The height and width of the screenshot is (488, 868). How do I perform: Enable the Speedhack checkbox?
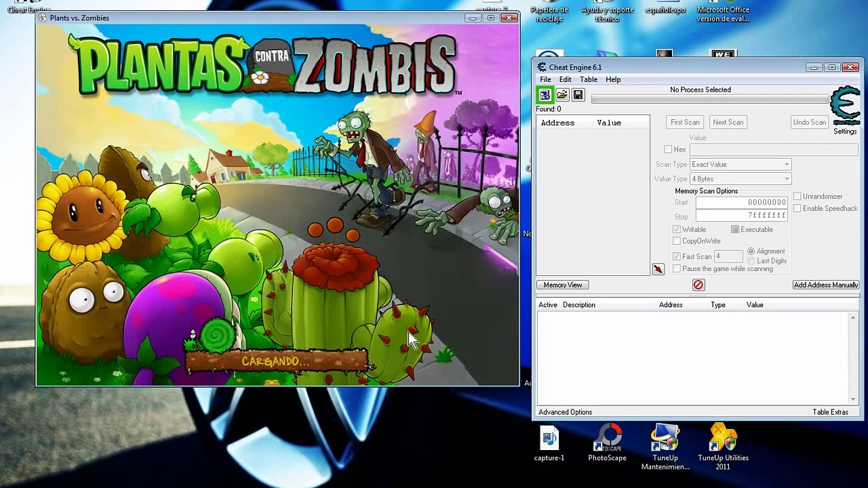[797, 209]
